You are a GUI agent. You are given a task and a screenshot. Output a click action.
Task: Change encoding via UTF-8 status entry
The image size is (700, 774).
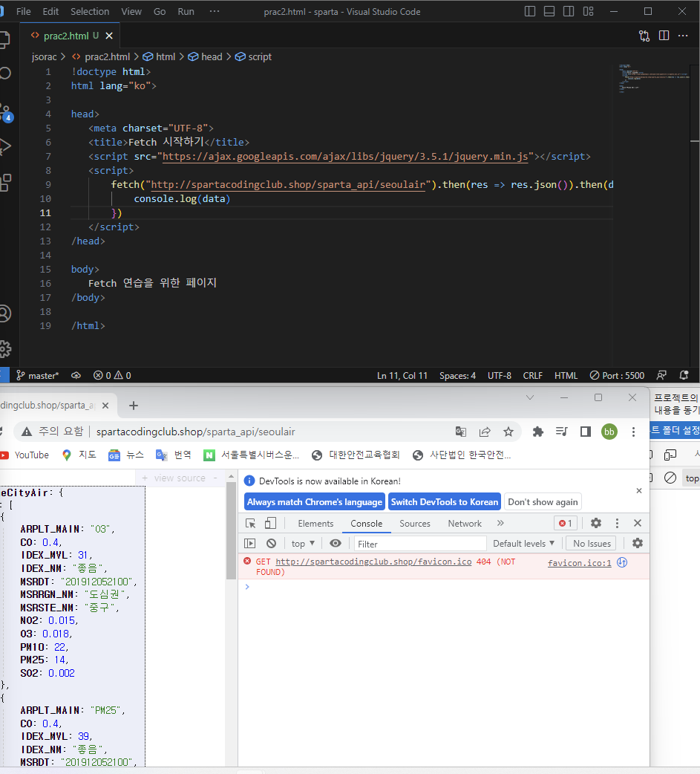tap(500, 376)
